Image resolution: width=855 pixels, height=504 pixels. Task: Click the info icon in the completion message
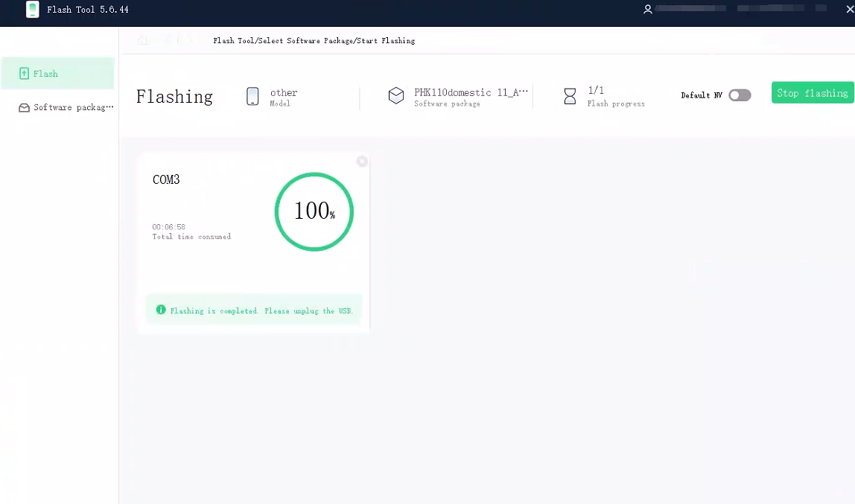tap(161, 310)
